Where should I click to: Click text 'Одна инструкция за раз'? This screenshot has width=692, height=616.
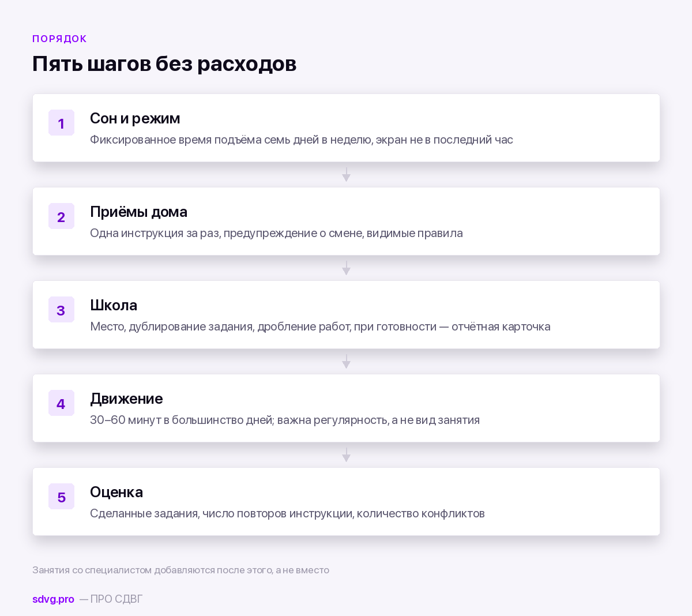pyautogui.click(x=155, y=233)
